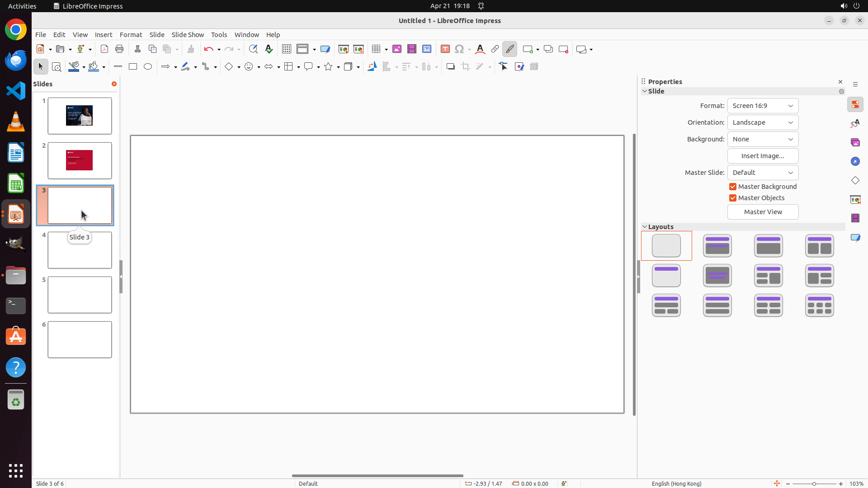Click the Shadow toolbar icon
This screenshot has height=488, width=868.
451,67
